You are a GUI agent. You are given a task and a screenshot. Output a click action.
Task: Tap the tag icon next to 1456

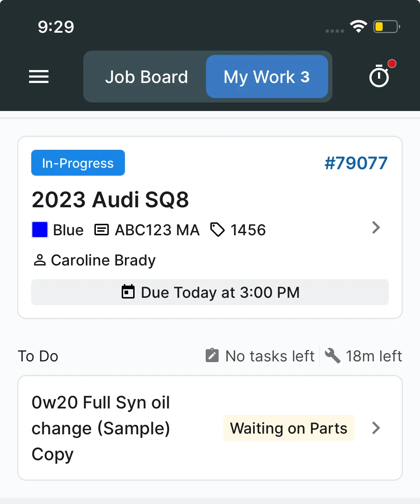coord(217,230)
